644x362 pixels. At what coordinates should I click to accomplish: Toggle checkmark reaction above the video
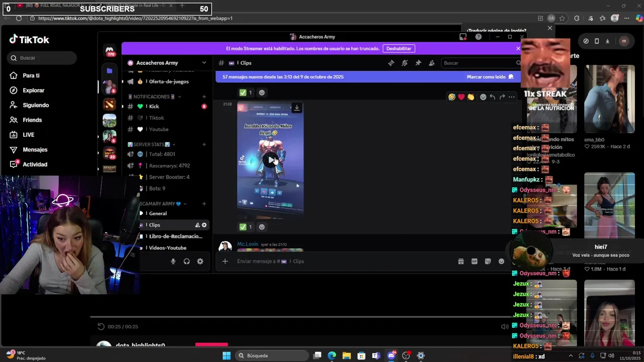coord(246,93)
